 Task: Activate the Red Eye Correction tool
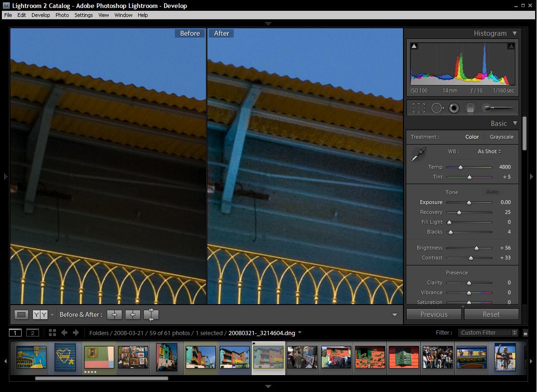[454, 108]
